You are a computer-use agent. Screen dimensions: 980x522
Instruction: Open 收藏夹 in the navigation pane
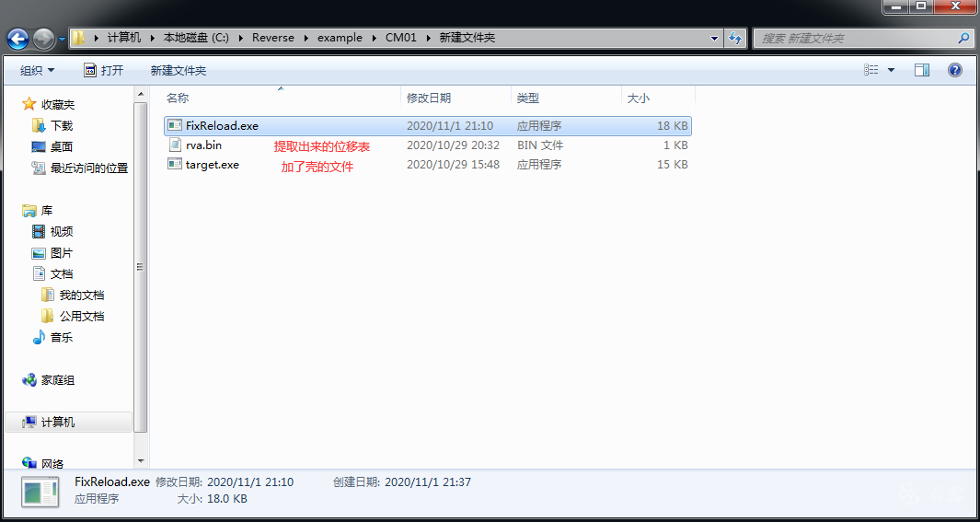point(57,104)
